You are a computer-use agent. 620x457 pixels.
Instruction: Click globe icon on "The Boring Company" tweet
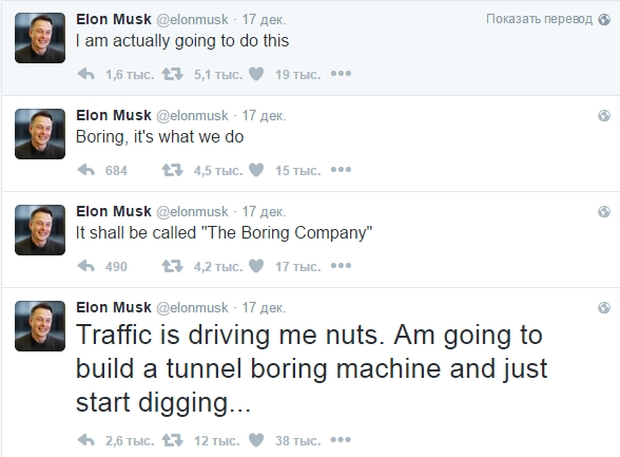tap(604, 211)
